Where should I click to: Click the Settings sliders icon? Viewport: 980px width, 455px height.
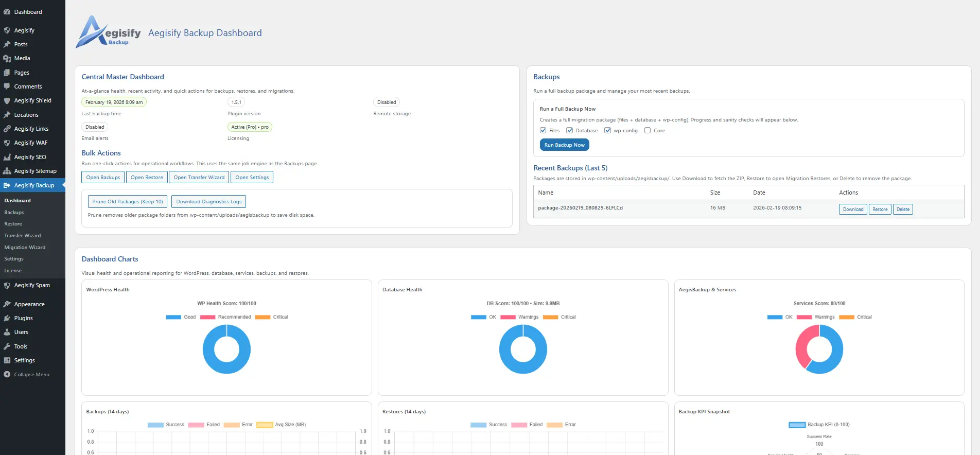coord(7,360)
